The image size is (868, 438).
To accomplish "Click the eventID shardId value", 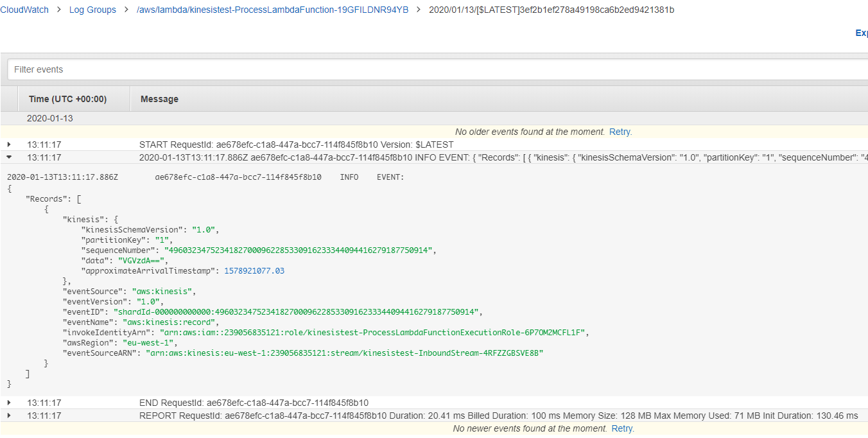I will (x=297, y=311).
